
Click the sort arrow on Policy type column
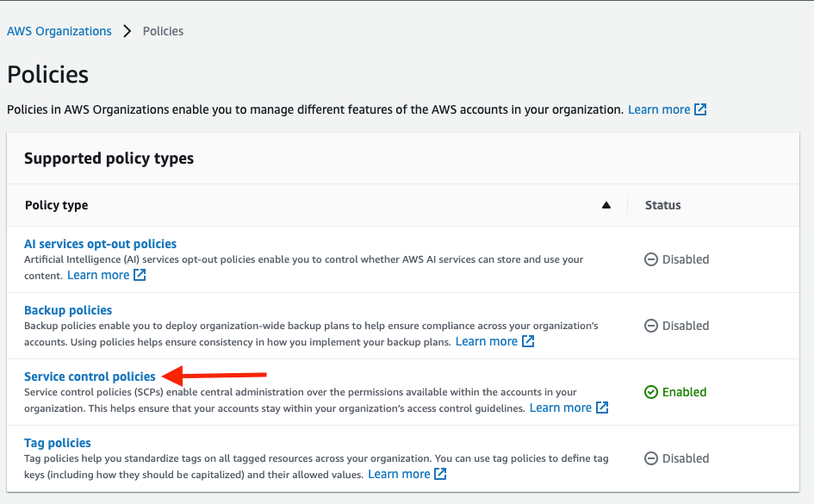(606, 205)
